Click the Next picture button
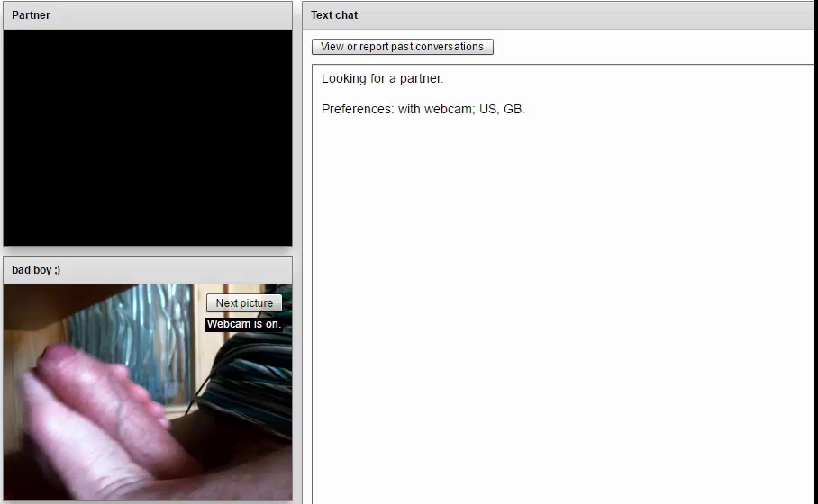The width and height of the screenshot is (818, 504). (244, 302)
